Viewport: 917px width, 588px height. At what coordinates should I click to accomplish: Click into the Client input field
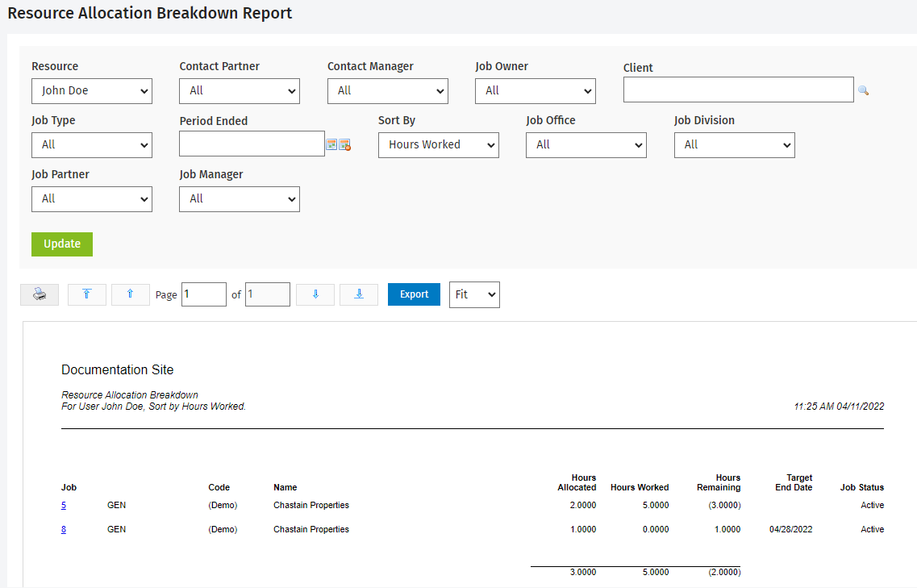[x=739, y=90]
